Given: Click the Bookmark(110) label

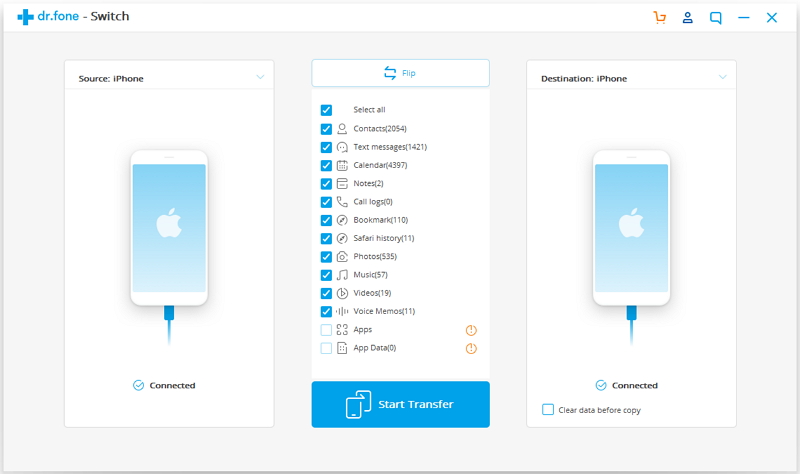Looking at the screenshot, I should point(381,220).
